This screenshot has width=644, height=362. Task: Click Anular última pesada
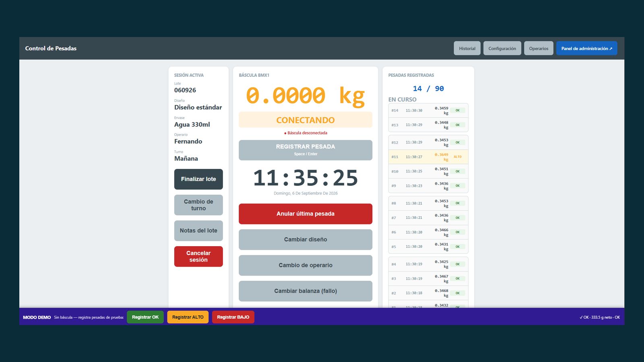coord(305,214)
